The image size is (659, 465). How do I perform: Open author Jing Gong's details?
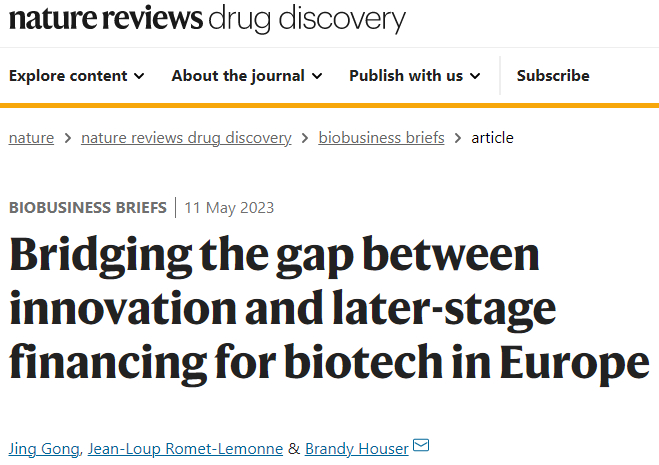[43, 448]
